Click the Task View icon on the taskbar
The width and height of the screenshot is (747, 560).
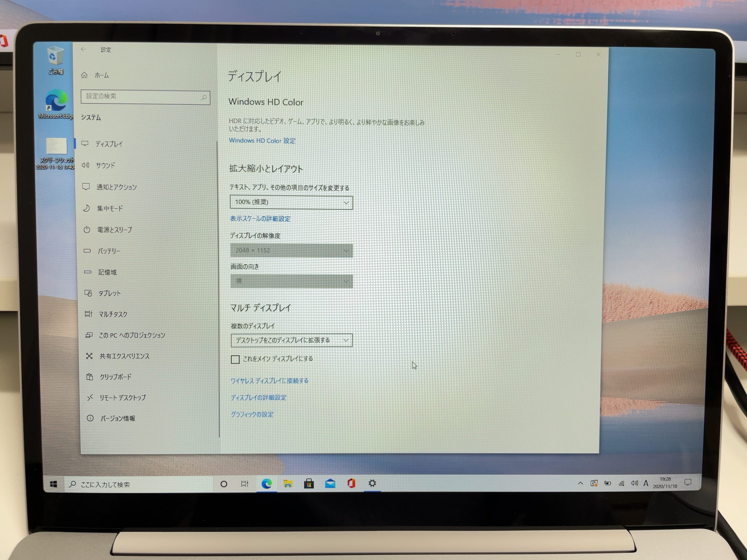tap(245, 484)
